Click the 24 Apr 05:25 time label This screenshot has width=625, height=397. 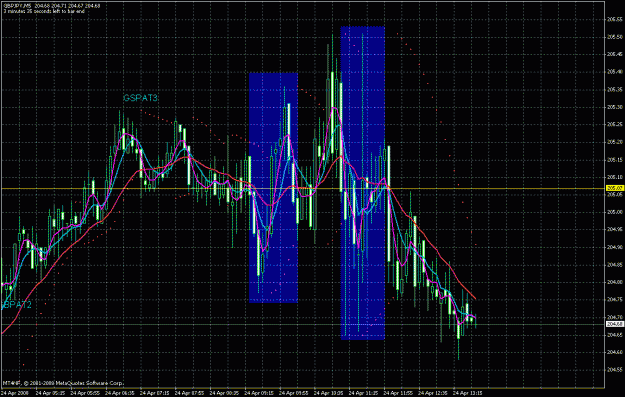point(50,393)
